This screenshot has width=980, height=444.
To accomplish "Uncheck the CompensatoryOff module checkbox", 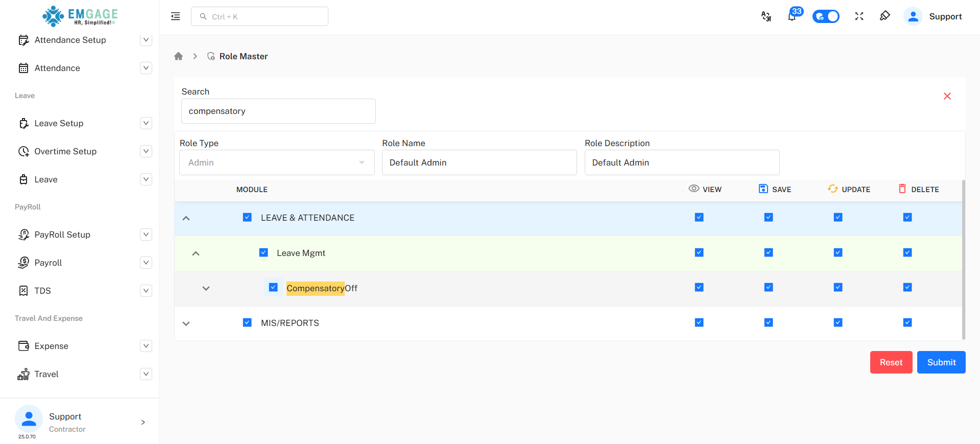I will pos(273,288).
